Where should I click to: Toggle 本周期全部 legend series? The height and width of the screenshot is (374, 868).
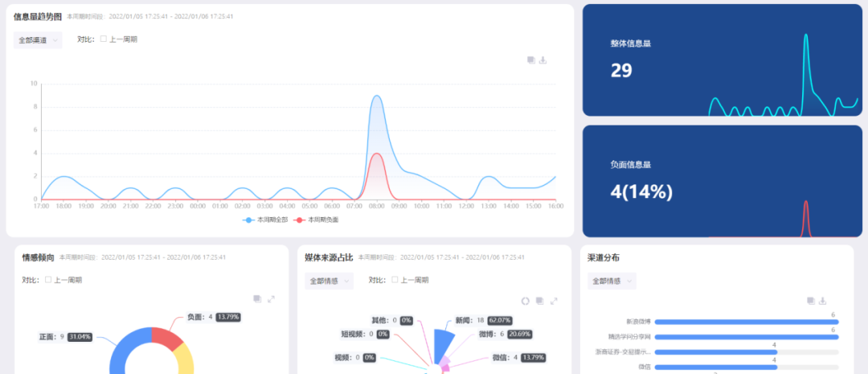[x=260, y=220]
